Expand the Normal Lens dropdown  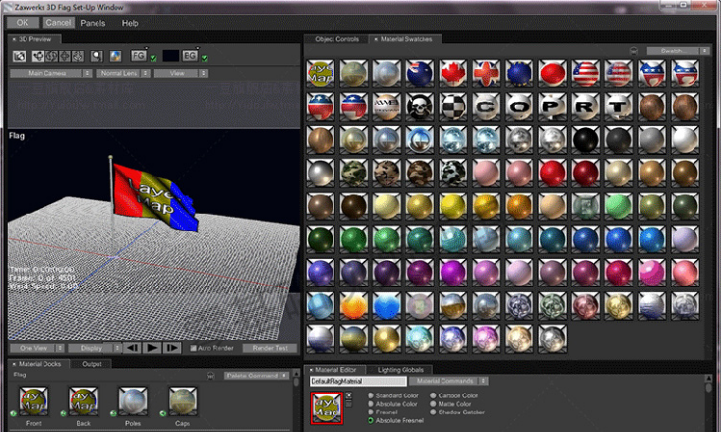coord(122,73)
